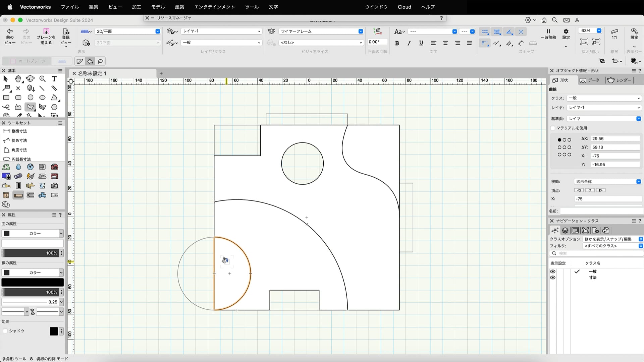Screen dimensions: 644x362
Task: Select the Text tool
Action: [x=54, y=79]
